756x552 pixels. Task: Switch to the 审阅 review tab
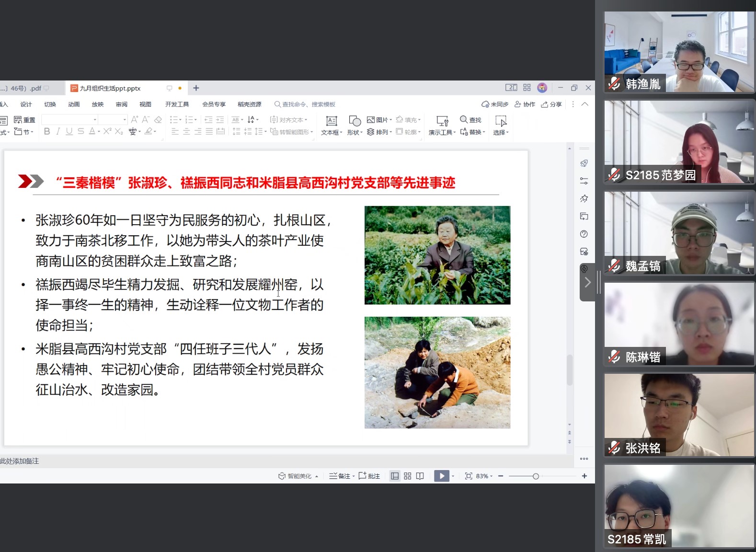pos(122,104)
